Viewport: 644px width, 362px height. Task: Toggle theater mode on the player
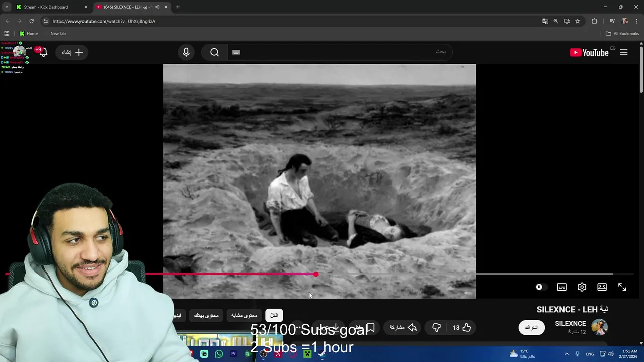click(602, 287)
